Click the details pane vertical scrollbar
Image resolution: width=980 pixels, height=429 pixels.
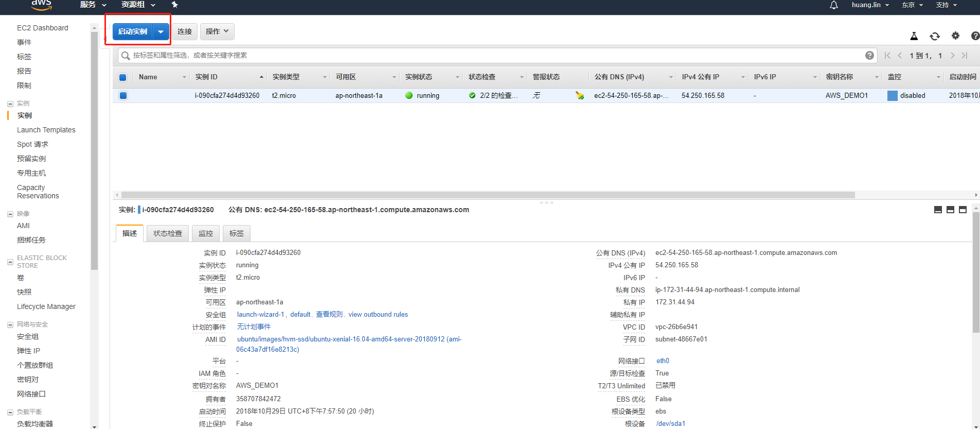976,273
